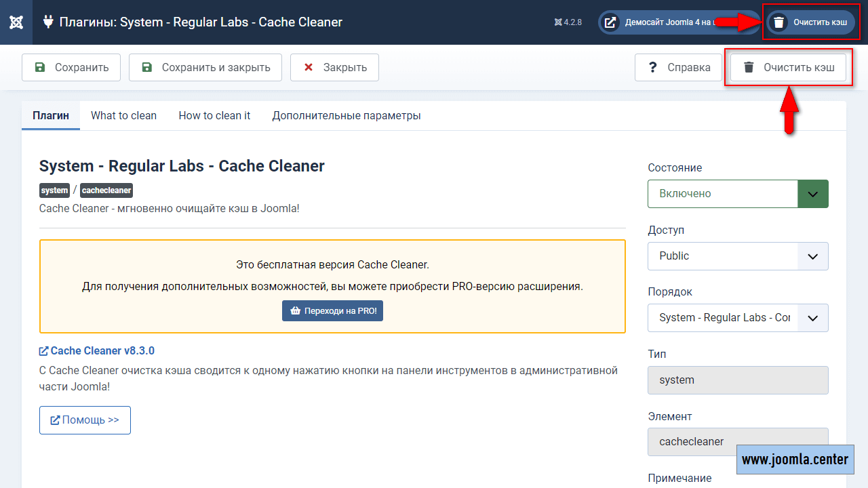Click the question mark help icon
Image resolution: width=868 pixels, height=488 pixels.
(653, 67)
